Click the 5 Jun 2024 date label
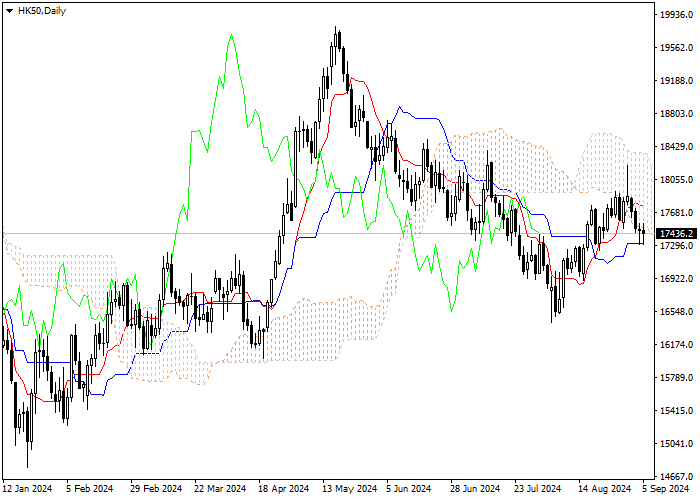This screenshot has height=500, width=700. (x=409, y=489)
